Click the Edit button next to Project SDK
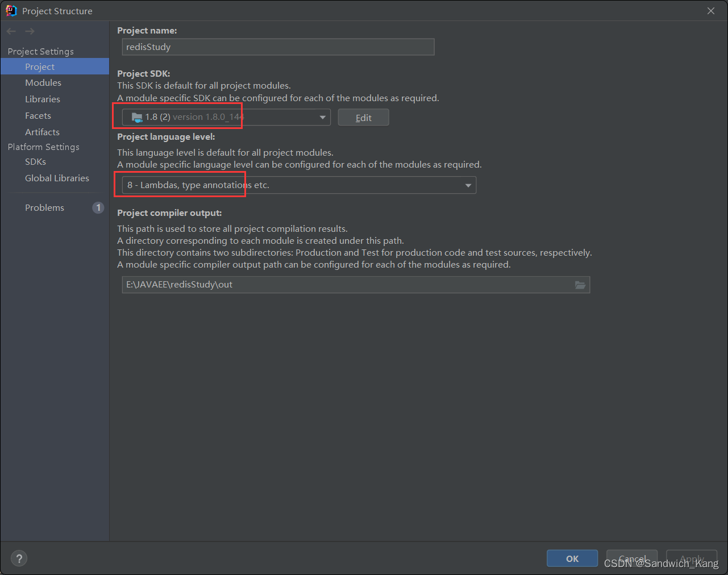This screenshot has height=575, width=728. [363, 117]
